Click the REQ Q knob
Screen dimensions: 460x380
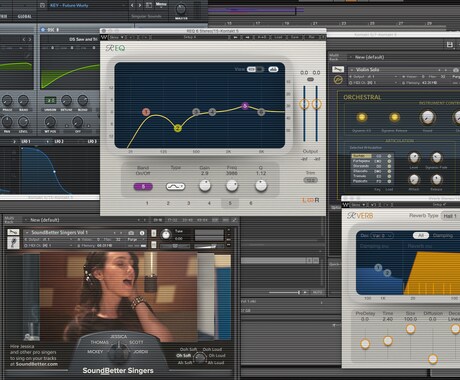(x=261, y=186)
